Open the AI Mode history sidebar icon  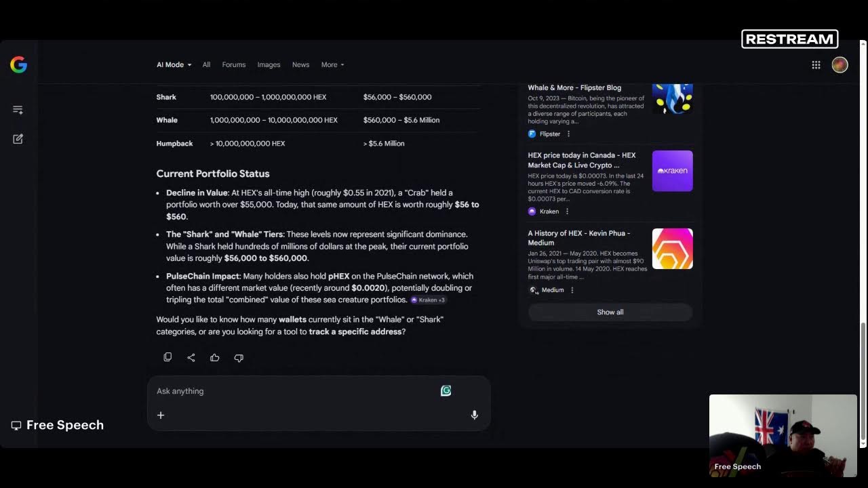18,110
